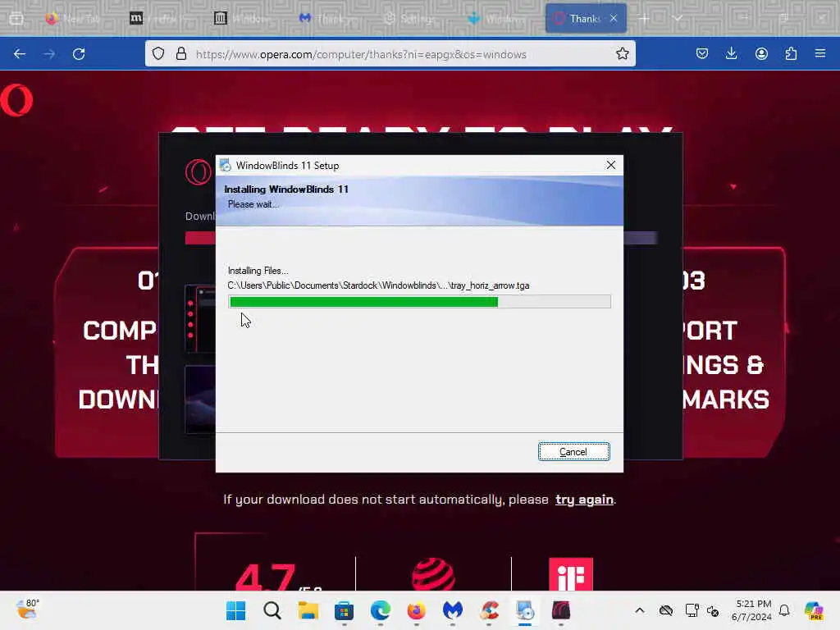Switch to Firefox in the taskbar
Screen dimensions: 840x630
click(416, 610)
